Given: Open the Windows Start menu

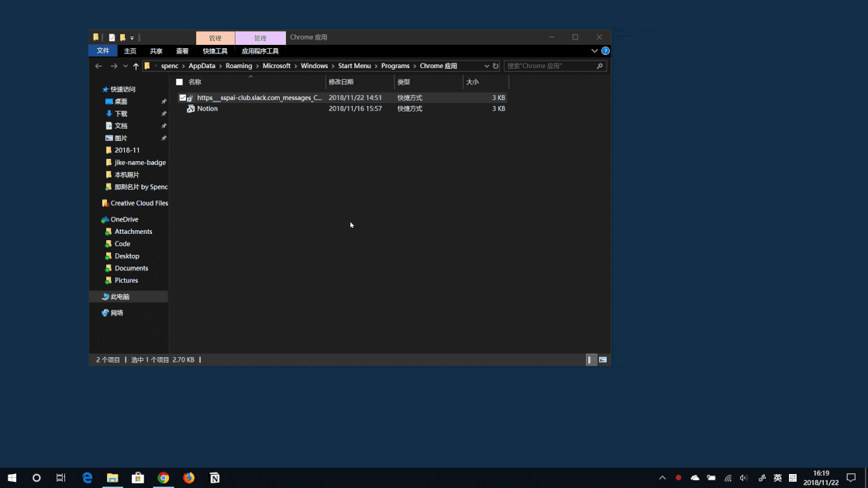Looking at the screenshot, I should pyautogui.click(x=12, y=477).
